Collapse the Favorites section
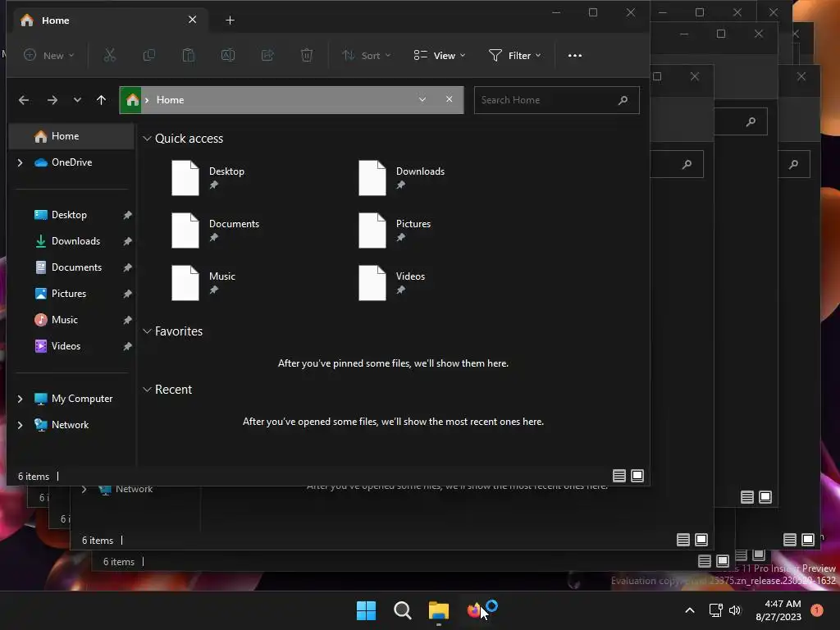Viewport: 840px width, 630px height. (147, 331)
